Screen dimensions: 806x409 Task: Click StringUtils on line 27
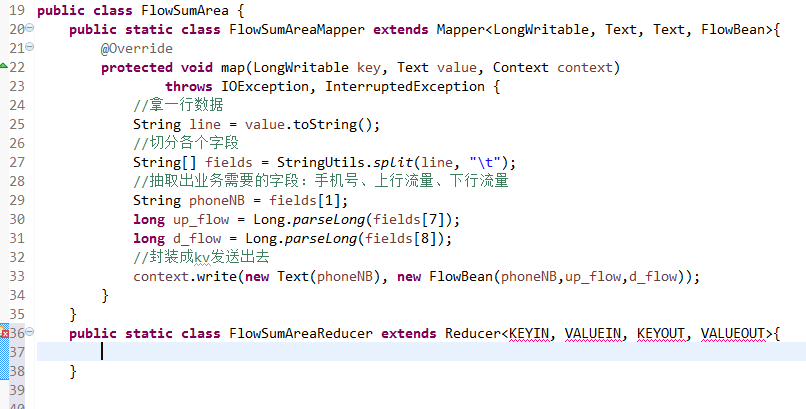click(321, 162)
